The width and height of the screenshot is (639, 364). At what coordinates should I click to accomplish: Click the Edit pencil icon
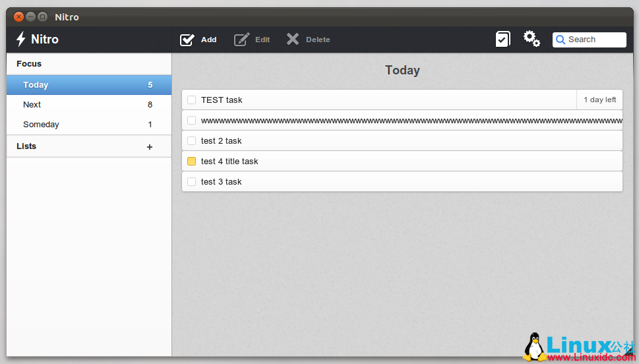(242, 40)
